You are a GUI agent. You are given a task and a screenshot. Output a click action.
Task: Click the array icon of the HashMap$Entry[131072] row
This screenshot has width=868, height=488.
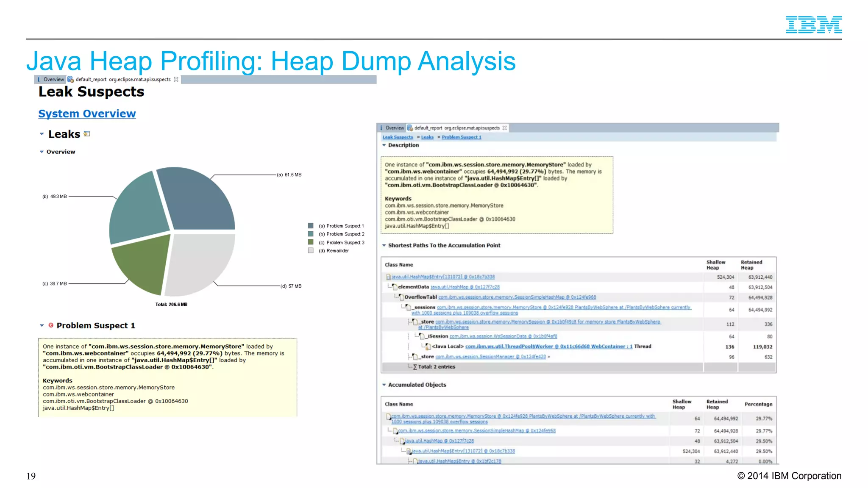point(388,277)
